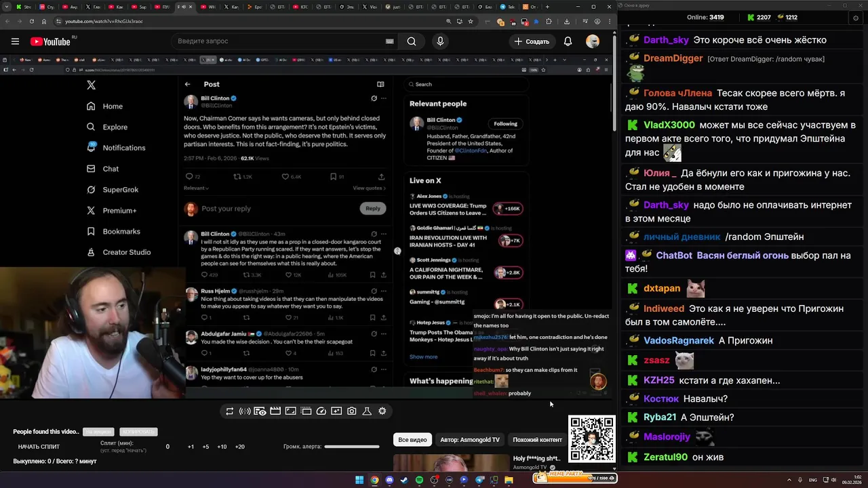Open the gear settings icon in player toolbar

382,411
